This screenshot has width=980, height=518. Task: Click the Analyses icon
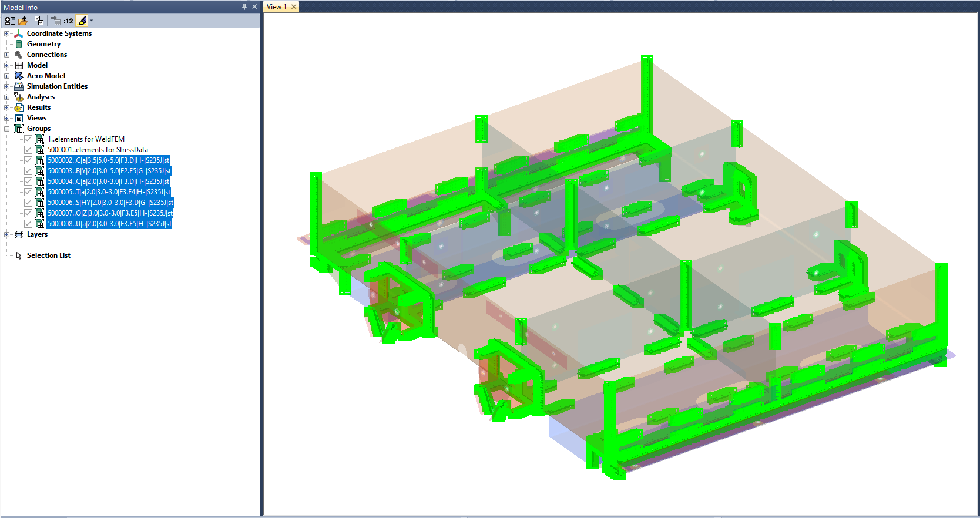coord(19,97)
